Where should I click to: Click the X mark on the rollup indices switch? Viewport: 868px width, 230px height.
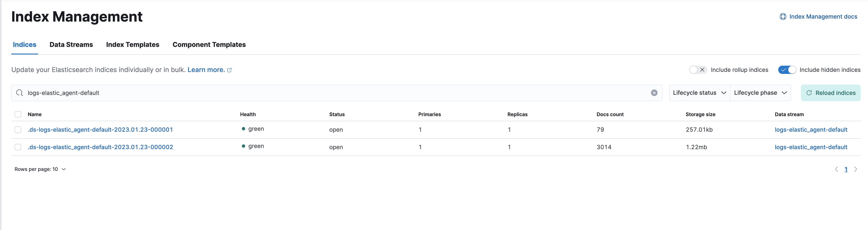click(x=702, y=70)
